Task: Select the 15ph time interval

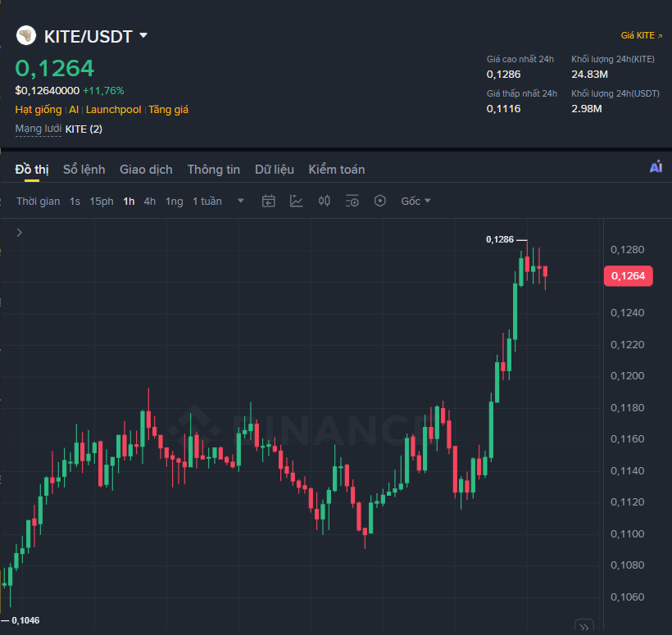Action: 102,202
